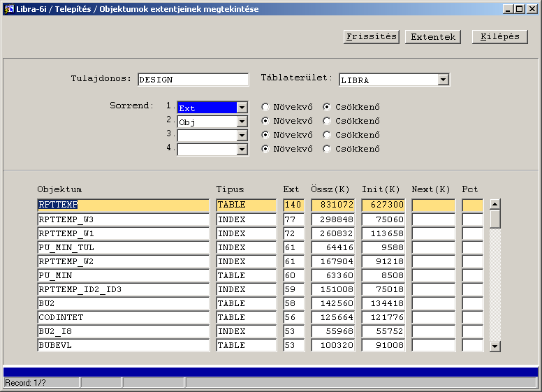Select the RPTTEMP object row
The width and height of the screenshot is (542, 392).
tap(124, 205)
